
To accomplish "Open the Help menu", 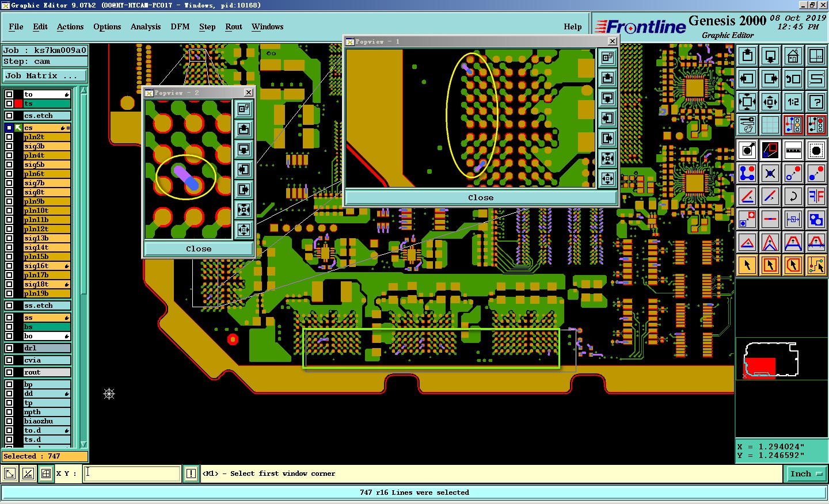I will [573, 26].
